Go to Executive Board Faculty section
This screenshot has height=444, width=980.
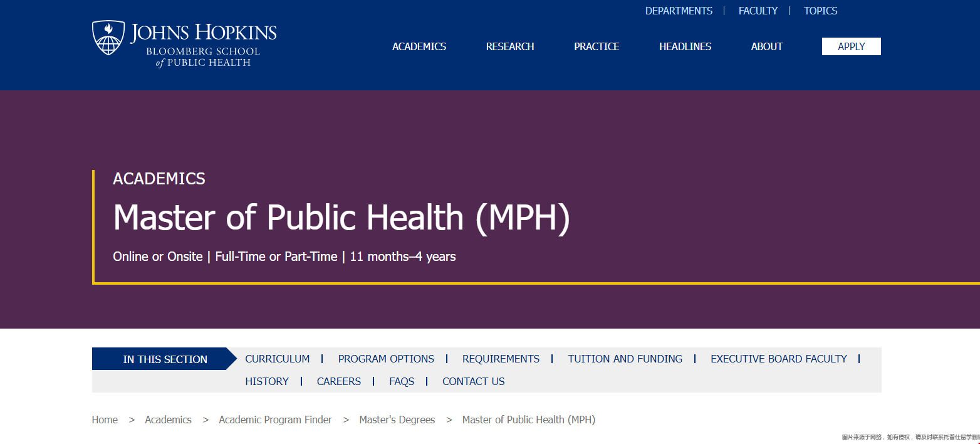tap(779, 359)
